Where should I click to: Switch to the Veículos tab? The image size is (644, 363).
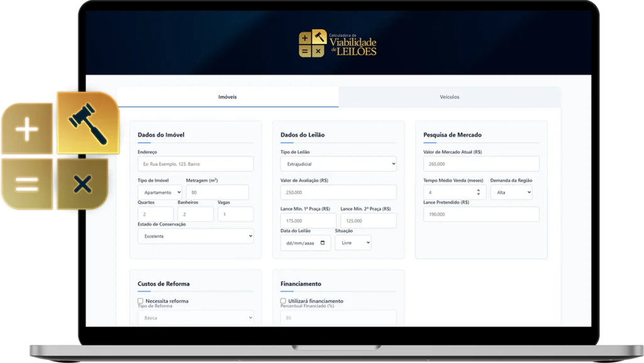tap(449, 98)
